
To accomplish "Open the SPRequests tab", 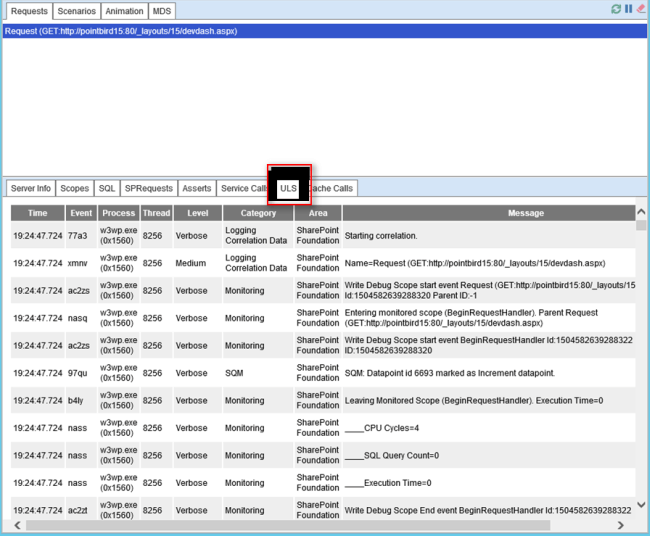I will [149, 188].
